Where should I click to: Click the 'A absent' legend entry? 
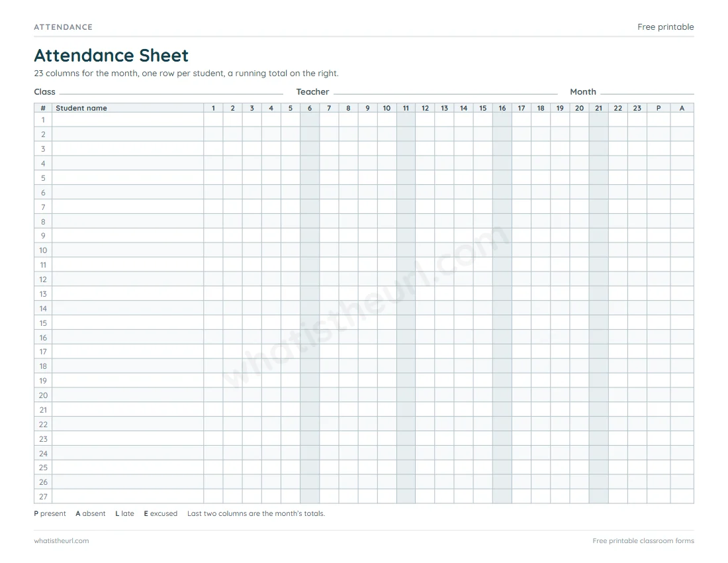point(91,513)
